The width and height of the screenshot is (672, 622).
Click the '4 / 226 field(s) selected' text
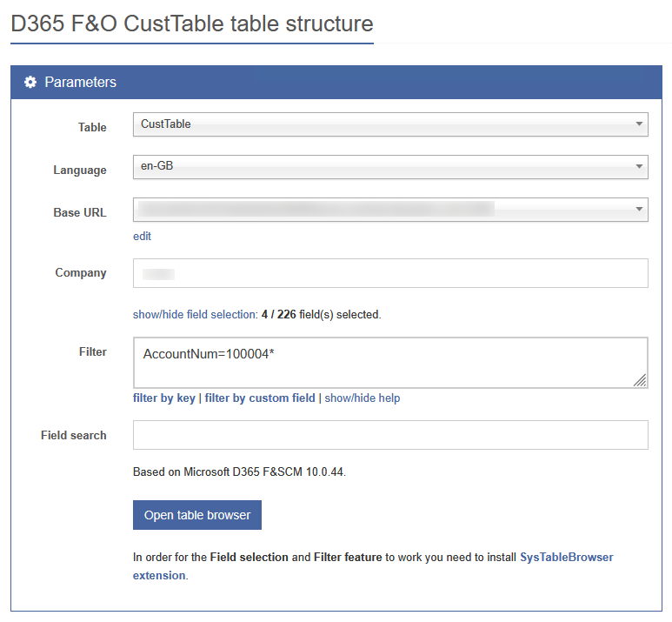click(321, 314)
